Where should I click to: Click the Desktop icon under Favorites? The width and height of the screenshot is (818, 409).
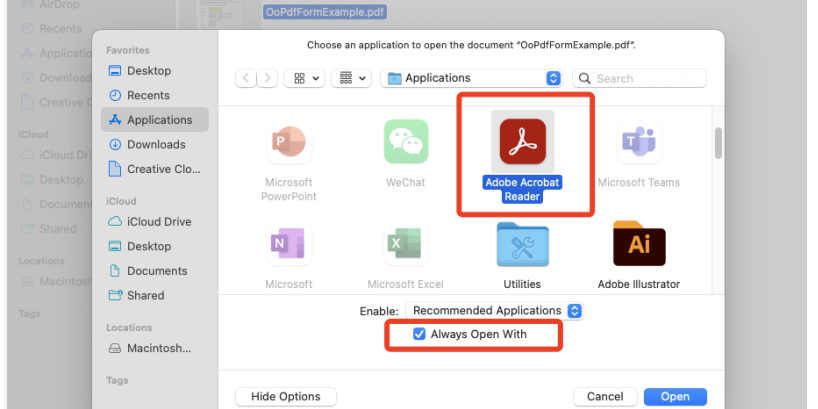pos(114,70)
